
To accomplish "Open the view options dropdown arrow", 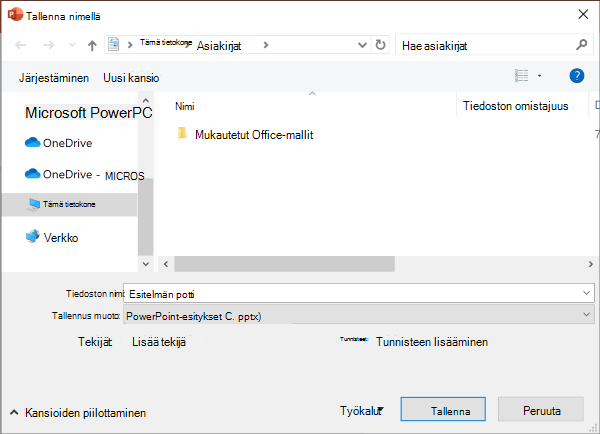I will pyautogui.click(x=540, y=76).
